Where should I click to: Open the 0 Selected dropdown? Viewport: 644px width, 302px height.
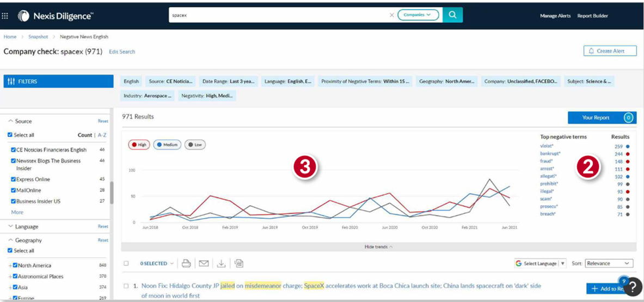pos(157,263)
